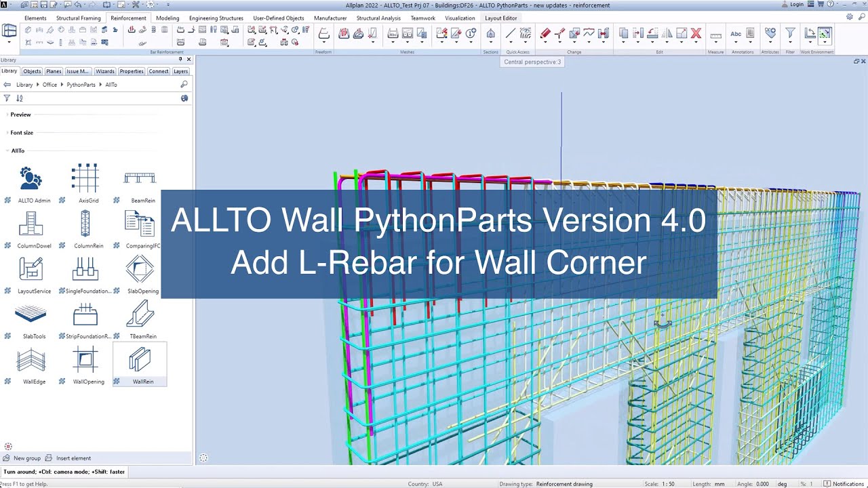Viewport: 868px width, 488px height.
Task: Click PythonParts in library breadcrumb
Action: (81, 85)
